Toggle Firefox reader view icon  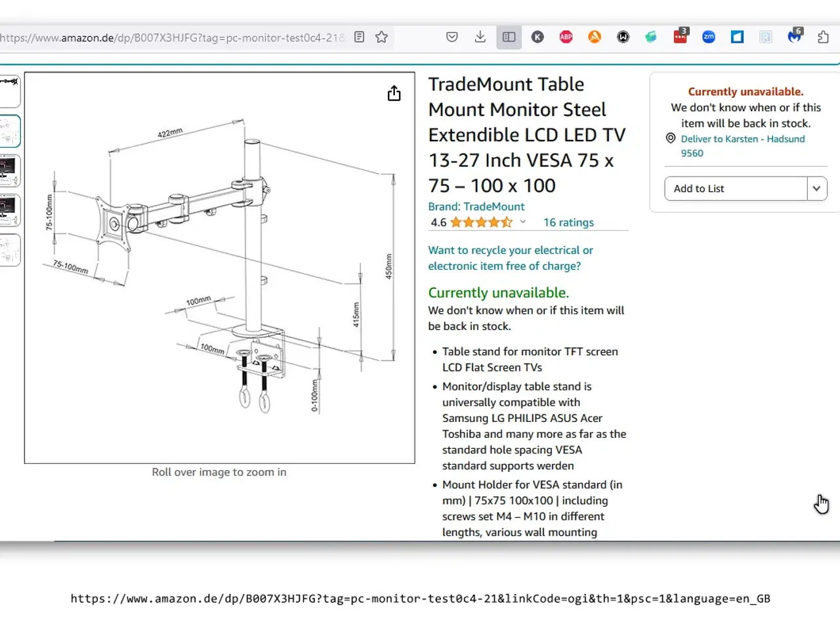(359, 37)
